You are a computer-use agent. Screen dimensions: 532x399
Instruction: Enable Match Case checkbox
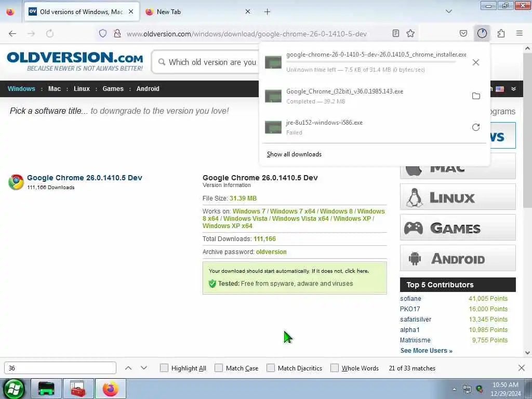pyautogui.click(x=219, y=368)
